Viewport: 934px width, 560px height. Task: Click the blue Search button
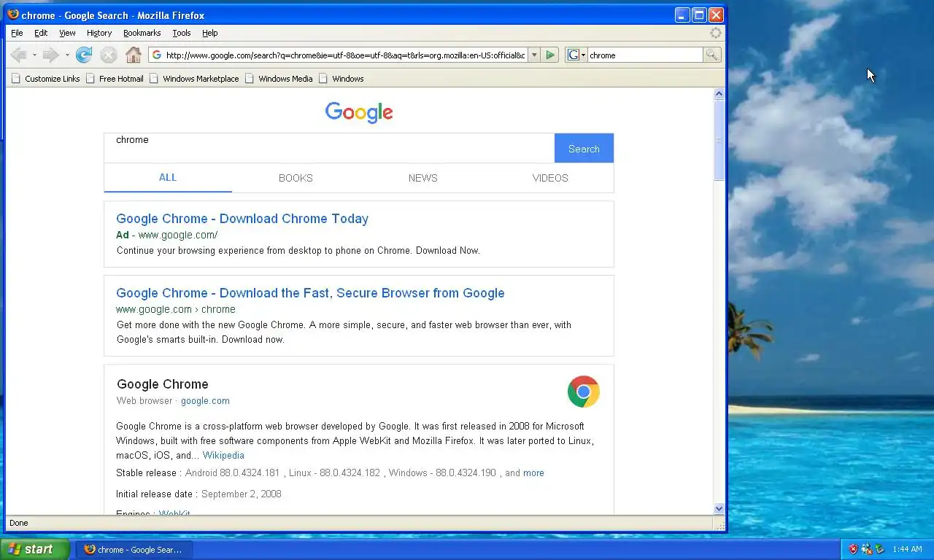click(x=584, y=148)
